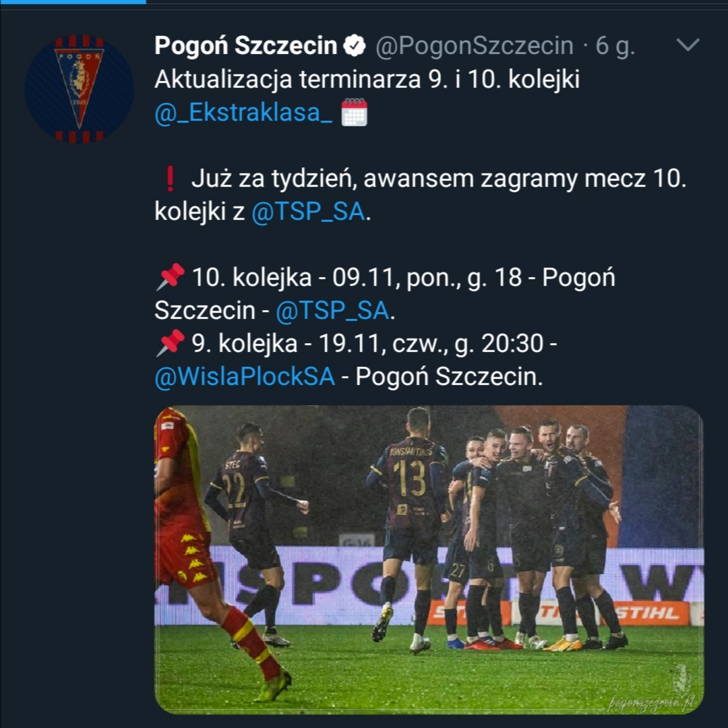Click the pushpin emoji before '10. kolejka'

170,277
